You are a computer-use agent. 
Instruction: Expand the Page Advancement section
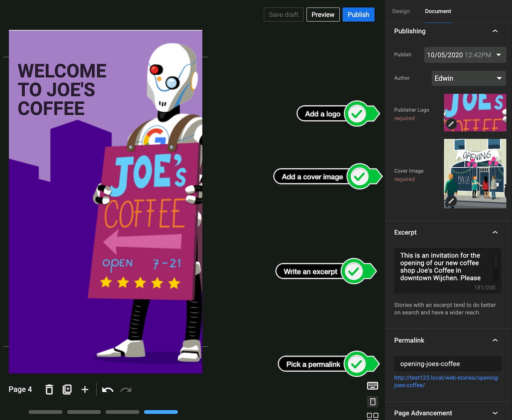pos(495,413)
